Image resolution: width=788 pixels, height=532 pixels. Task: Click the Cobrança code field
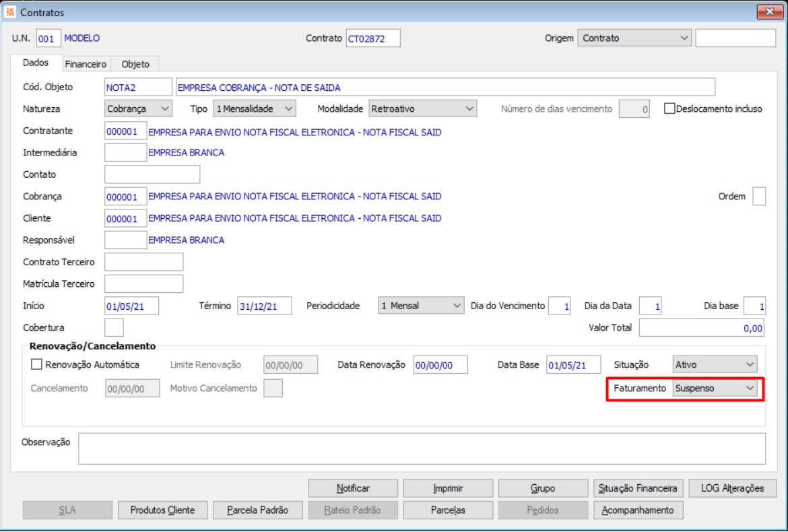[126, 197]
